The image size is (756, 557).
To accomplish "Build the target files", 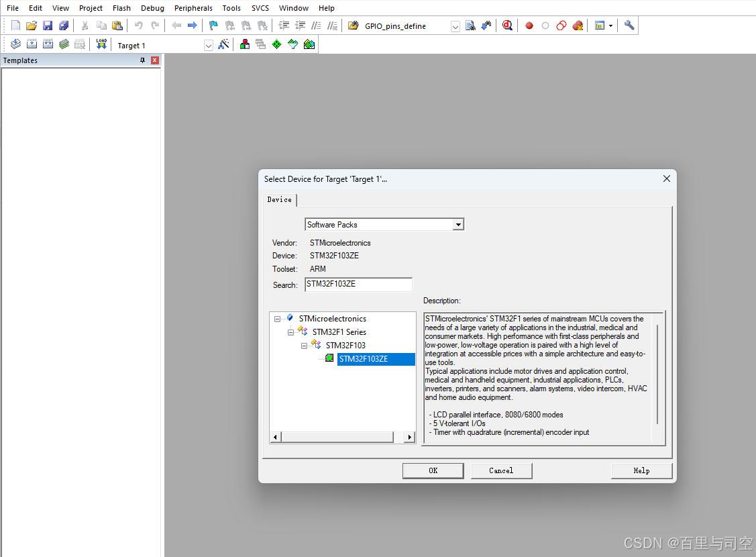I will coord(32,44).
